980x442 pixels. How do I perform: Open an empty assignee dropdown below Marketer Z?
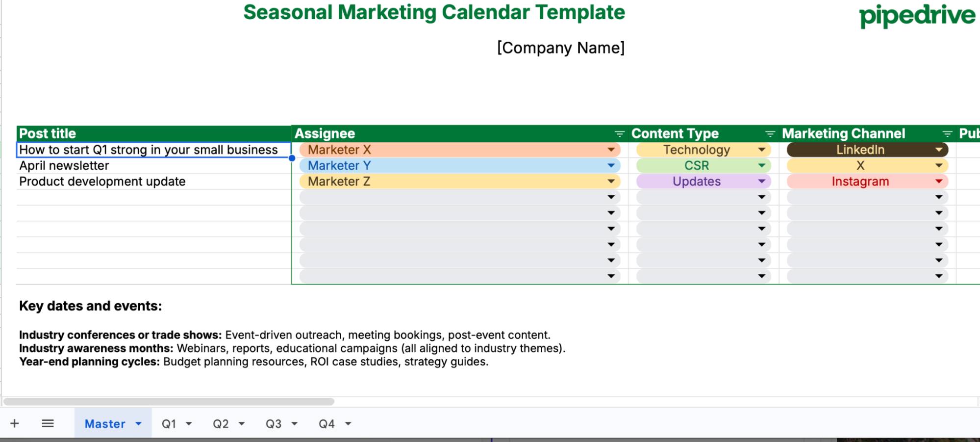pyautogui.click(x=611, y=197)
